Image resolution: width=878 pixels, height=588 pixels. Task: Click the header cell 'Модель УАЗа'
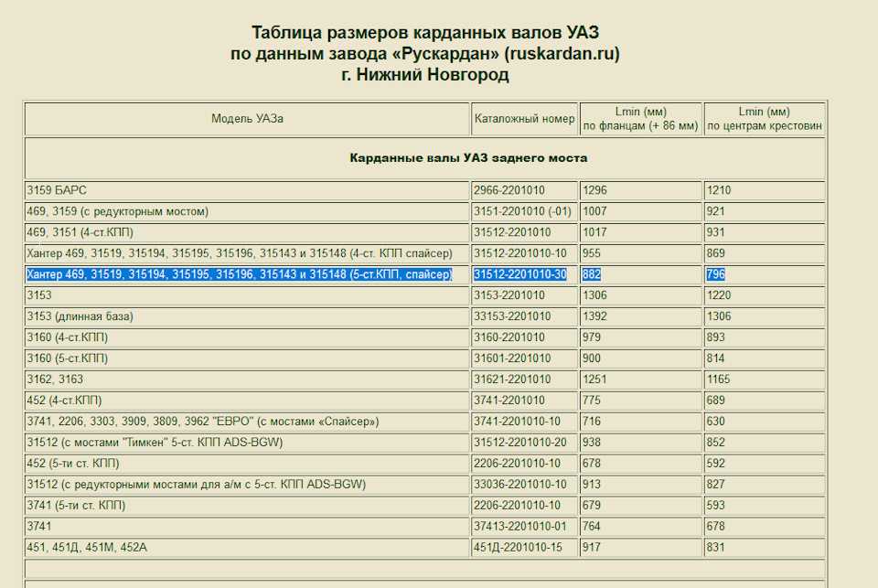coord(247,119)
